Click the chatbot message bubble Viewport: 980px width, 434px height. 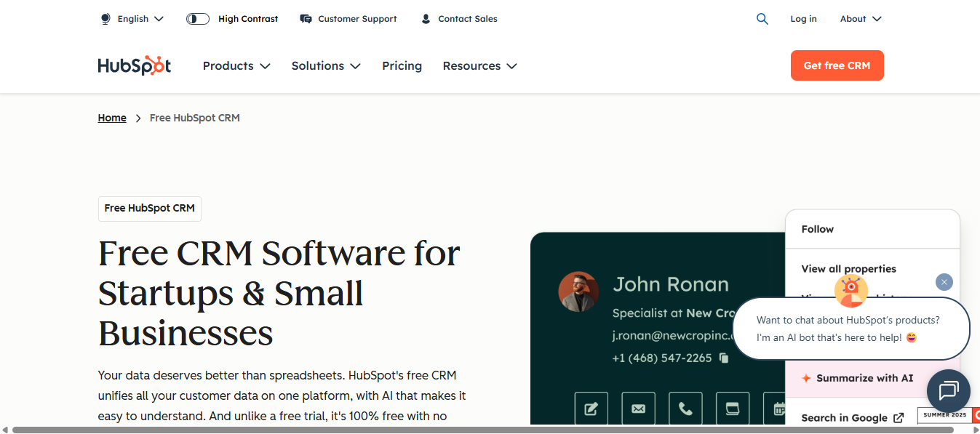coord(851,329)
